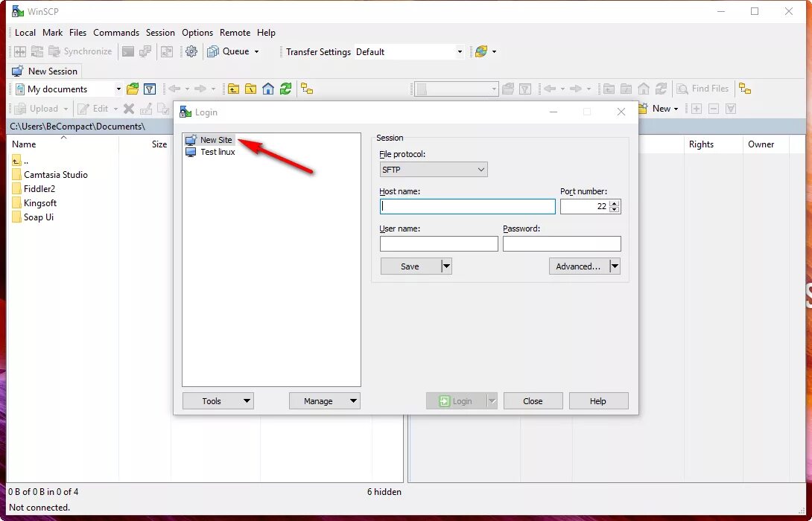Click the remote panel filter icon
The width and height of the screenshot is (812, 521).
click(x=525, y=89)
